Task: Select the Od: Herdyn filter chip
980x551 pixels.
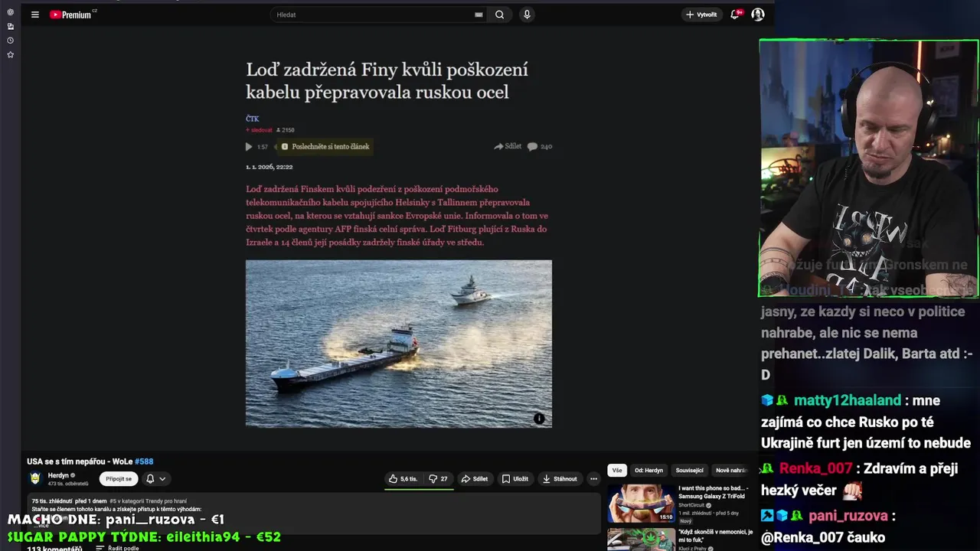Action: point(648,471)
